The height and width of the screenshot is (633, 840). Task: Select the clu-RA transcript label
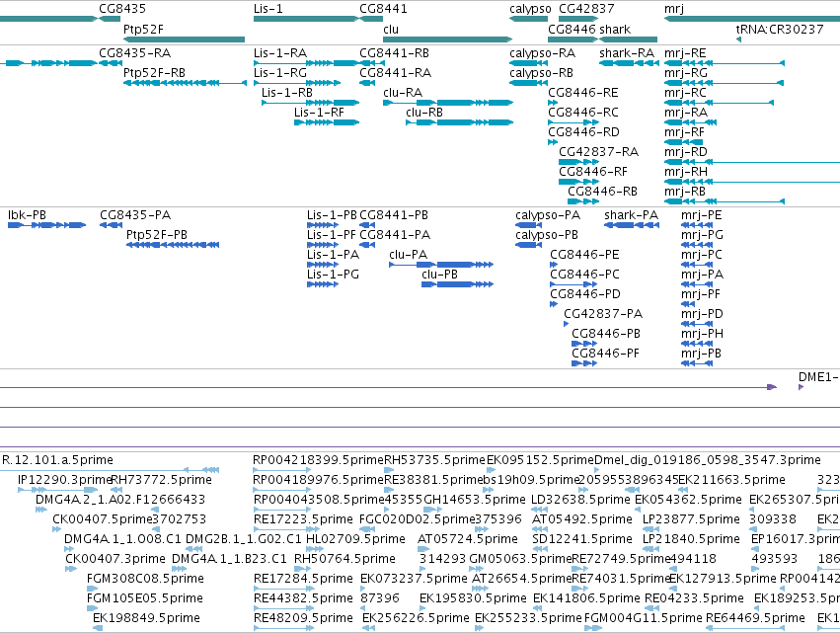tap(403, 93)
